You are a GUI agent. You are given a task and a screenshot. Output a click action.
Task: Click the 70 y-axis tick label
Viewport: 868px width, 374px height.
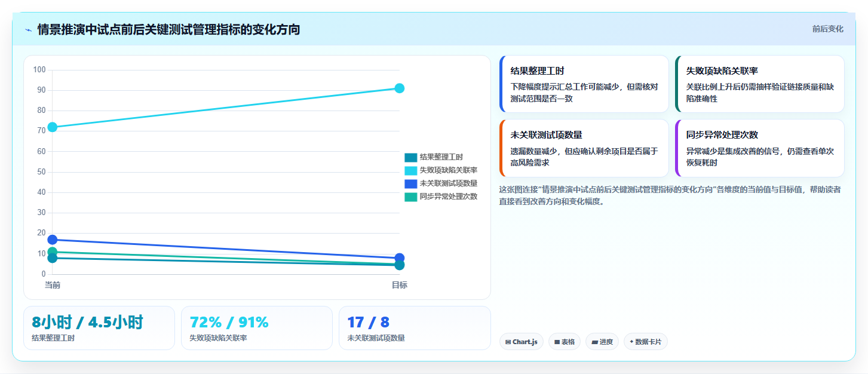(x=41, y=131)
